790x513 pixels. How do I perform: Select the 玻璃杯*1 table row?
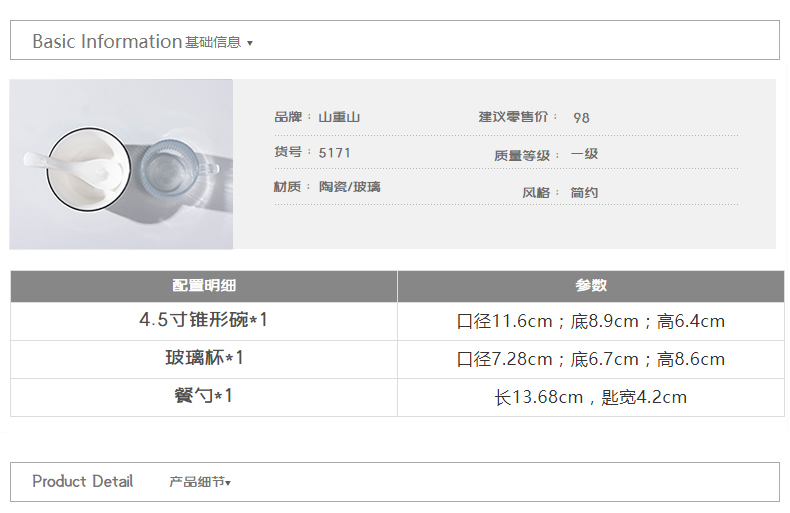point(204,358)
